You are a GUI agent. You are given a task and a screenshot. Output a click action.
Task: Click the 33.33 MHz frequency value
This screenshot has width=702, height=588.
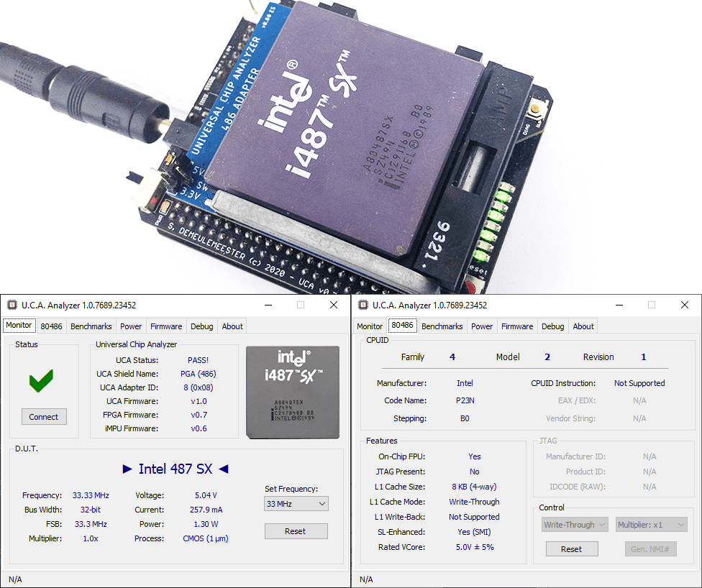pyautogui.click(x=91, y=495)
